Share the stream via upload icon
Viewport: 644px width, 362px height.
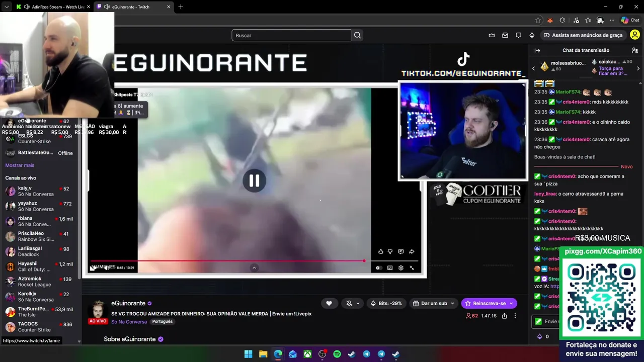(504, 316)
